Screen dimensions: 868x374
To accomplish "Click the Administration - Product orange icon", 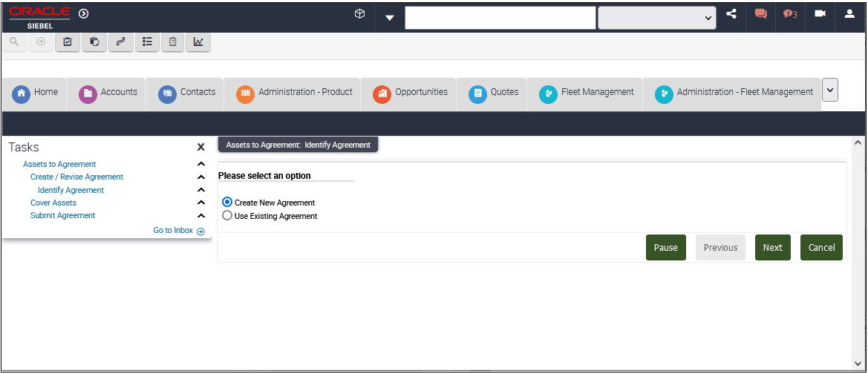I will (x=245, y=94).
